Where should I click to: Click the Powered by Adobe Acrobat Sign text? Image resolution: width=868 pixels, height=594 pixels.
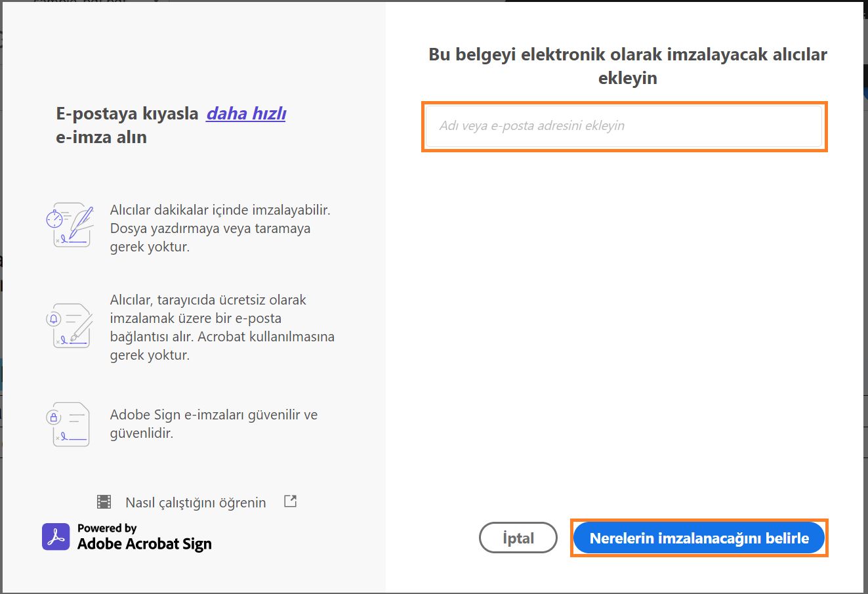coord(144,537)
